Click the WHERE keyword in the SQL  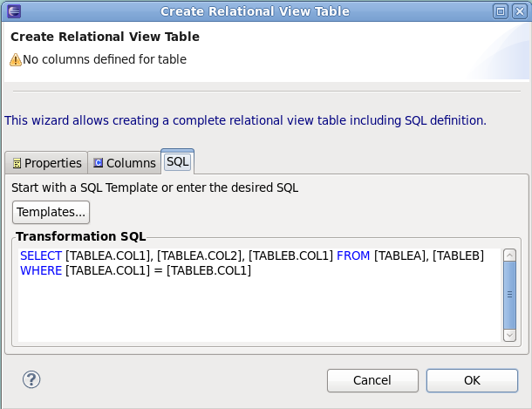point(41,270)
